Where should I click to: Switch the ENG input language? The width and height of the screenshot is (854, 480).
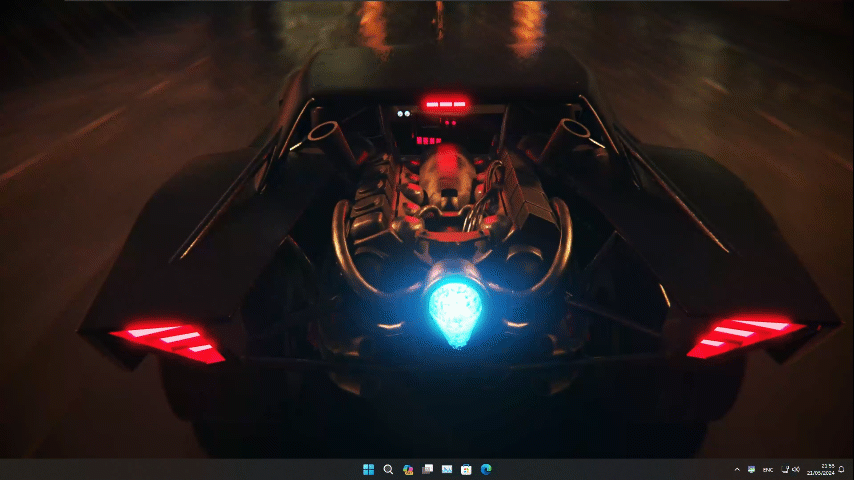click(768, 470)
